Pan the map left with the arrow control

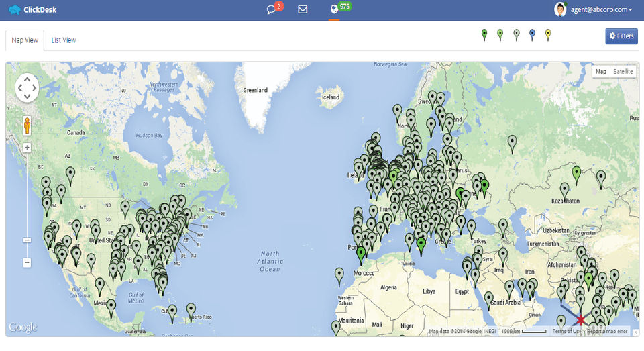[x=19, y=87]
